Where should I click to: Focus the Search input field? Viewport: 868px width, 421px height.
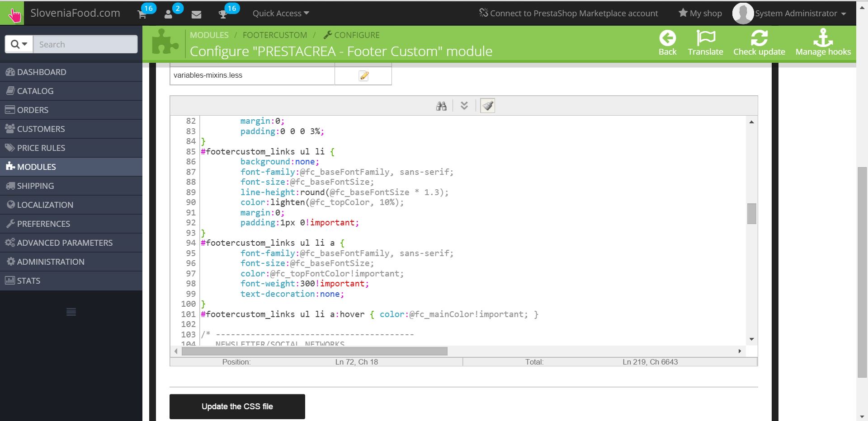tap(85, 44)
